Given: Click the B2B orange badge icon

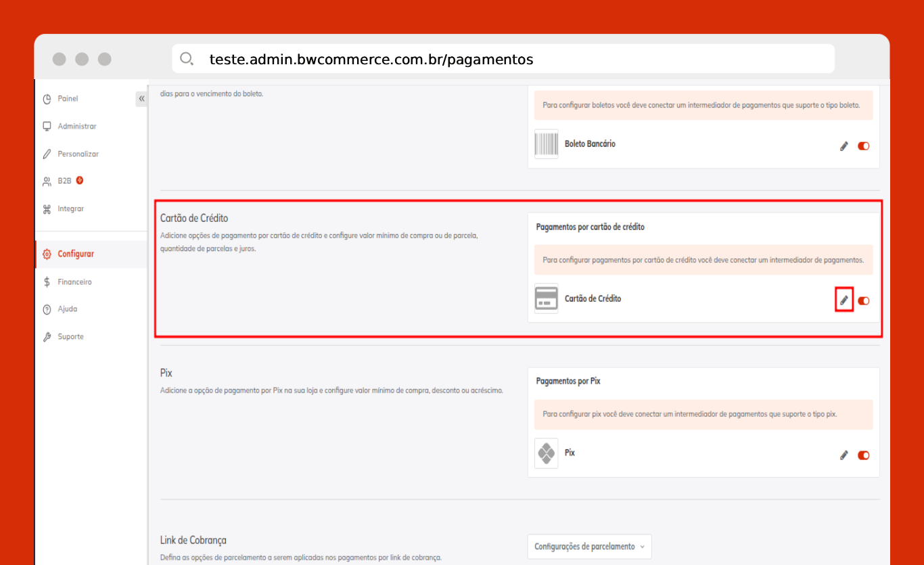Looking at the screenshot, I should (80, 181).
